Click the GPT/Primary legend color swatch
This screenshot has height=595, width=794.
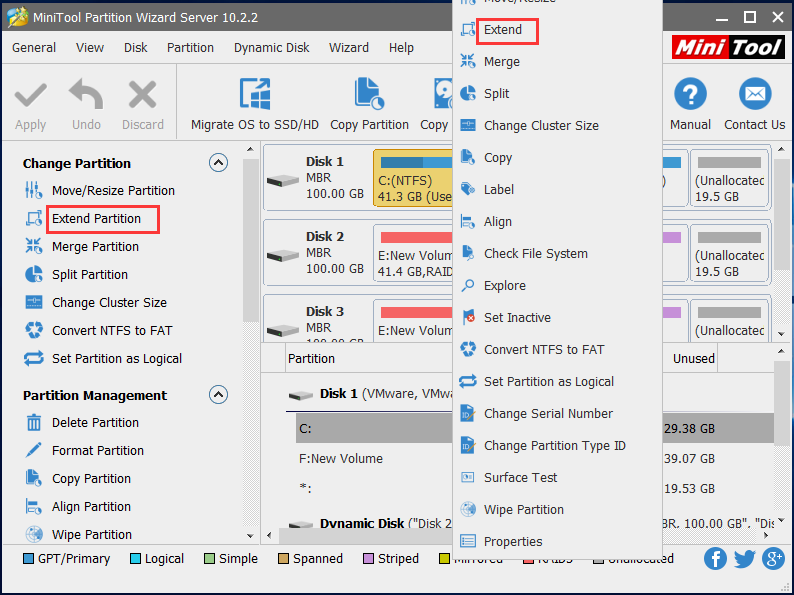(x=28, y=559)
